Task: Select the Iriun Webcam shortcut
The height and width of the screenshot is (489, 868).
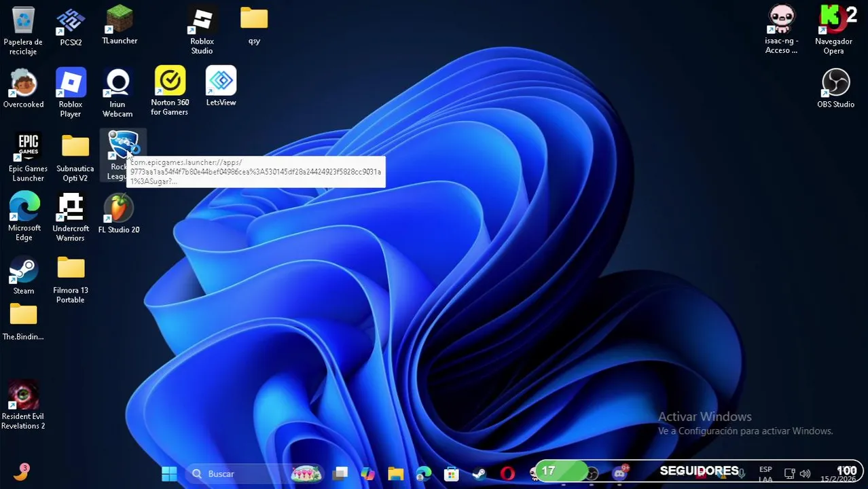Action: tap(117, 92)
